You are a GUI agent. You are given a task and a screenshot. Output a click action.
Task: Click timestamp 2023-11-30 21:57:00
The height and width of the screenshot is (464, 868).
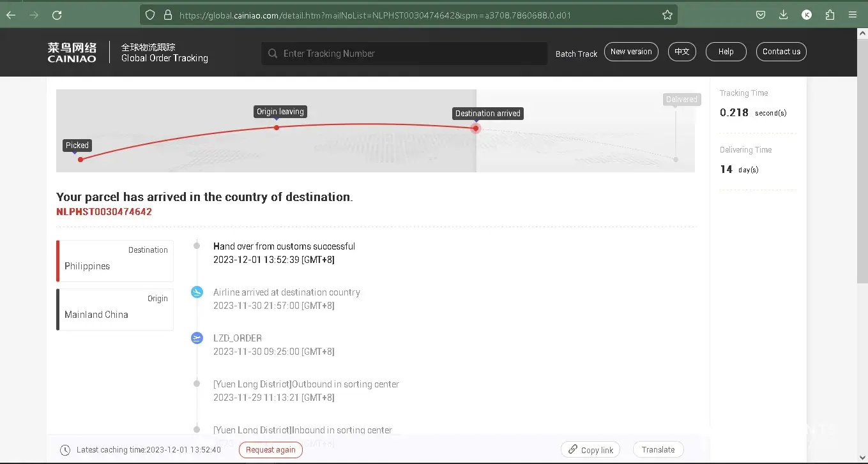pos(274,306)
